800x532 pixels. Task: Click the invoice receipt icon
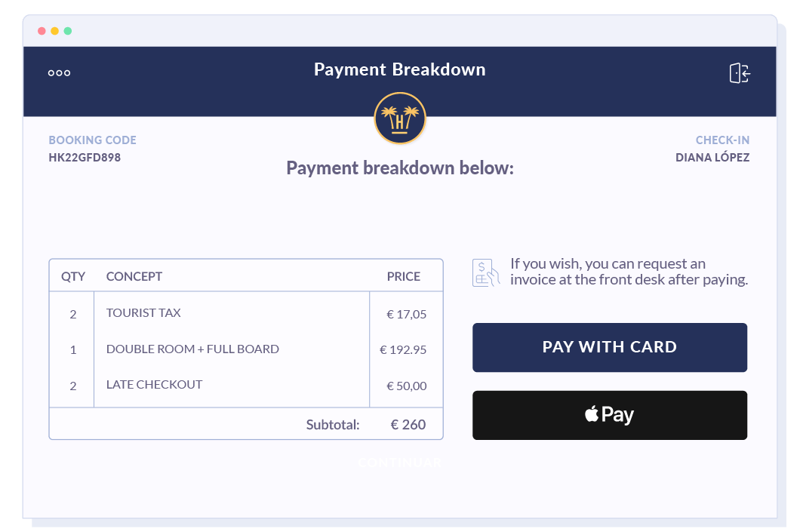[485, 272]
